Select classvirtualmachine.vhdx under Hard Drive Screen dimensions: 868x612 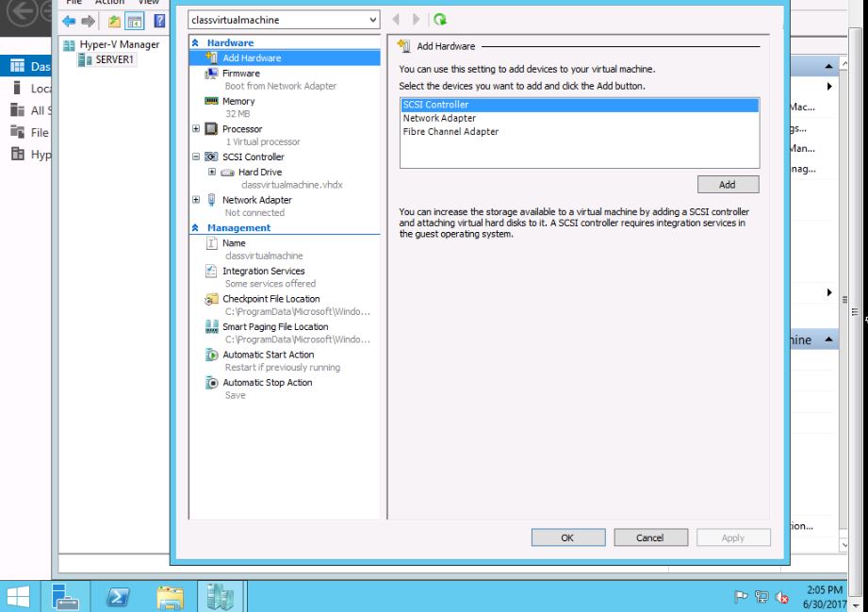pyautogui.click(x=292, y=185)
